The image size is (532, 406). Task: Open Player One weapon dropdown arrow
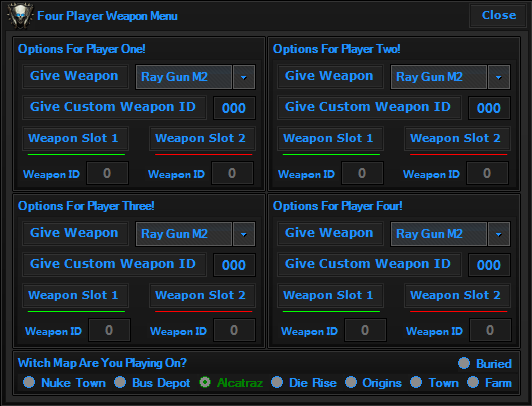[244, 77]
